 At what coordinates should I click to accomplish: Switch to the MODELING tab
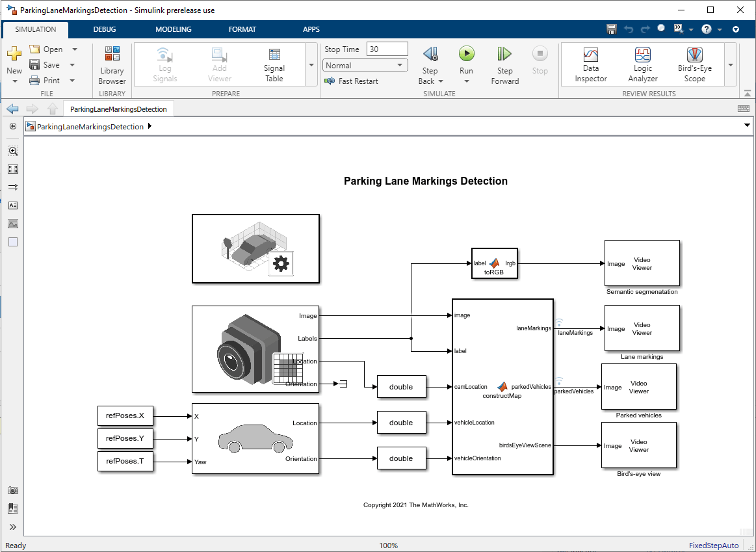tap(173, 29)
